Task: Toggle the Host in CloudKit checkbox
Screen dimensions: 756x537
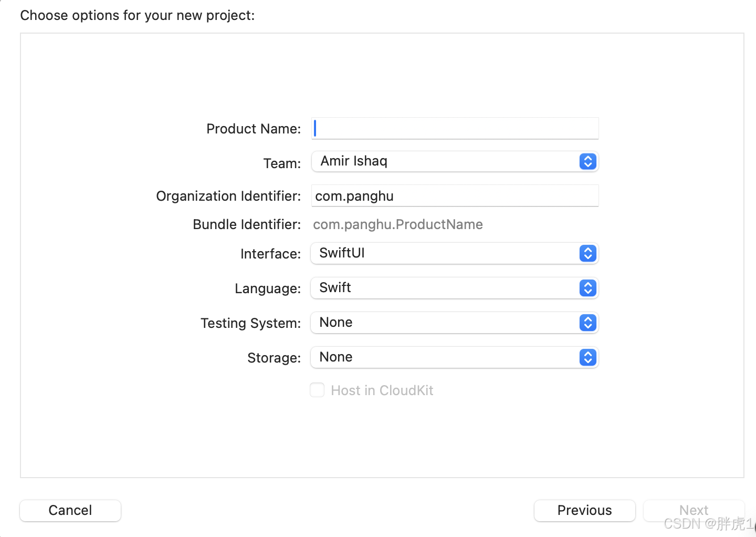Action: click(317, 390)
